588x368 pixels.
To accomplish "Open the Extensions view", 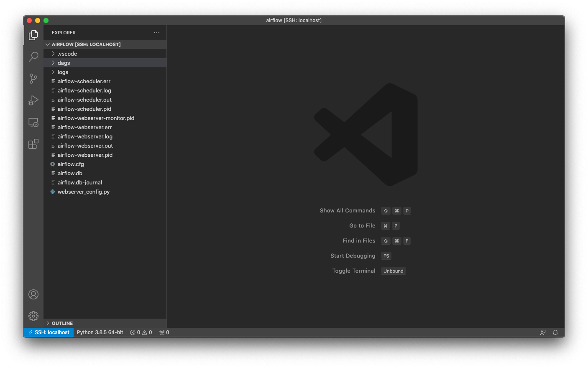I will click(x=33, y=144).
